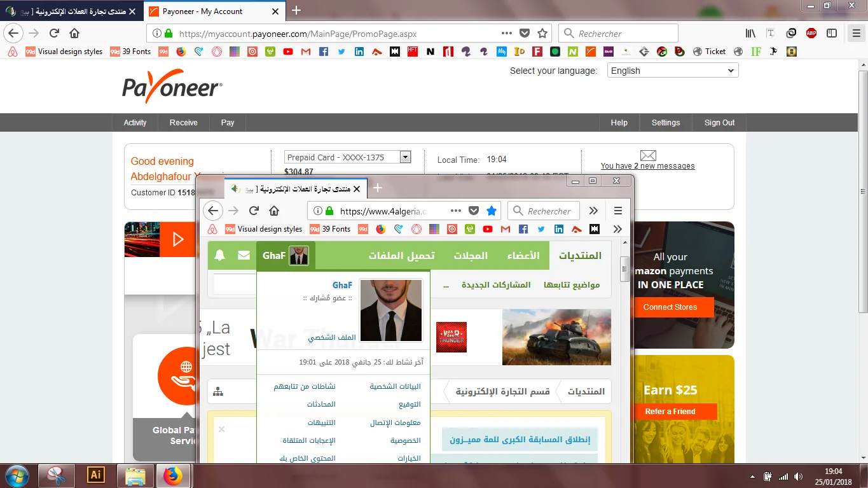Expand hidden bookmarks chevron in front window
The image size is (868, 488).
click(617, 229)
